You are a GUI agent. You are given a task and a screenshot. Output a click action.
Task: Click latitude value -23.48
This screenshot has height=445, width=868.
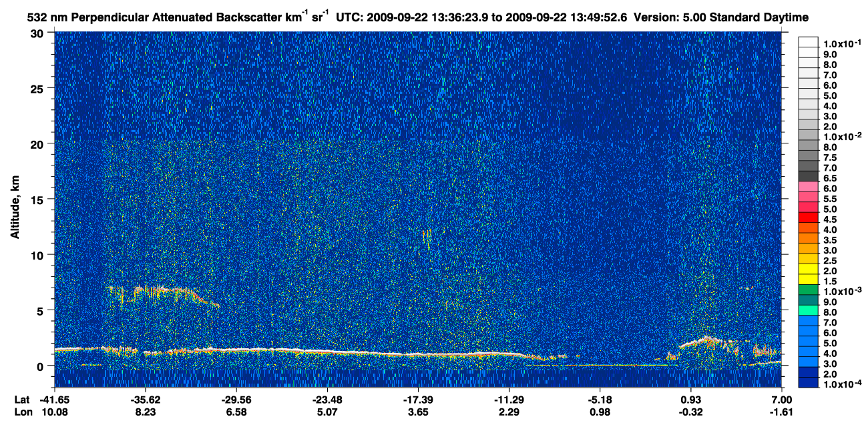(x=327, y=400)
